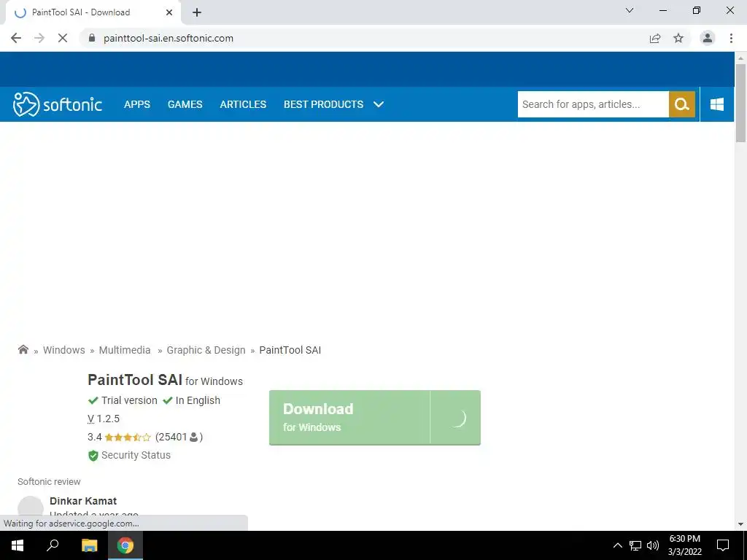The image size is (747, 560).
Task: Bookmark this page with the star icon
Action: point(678,38)
